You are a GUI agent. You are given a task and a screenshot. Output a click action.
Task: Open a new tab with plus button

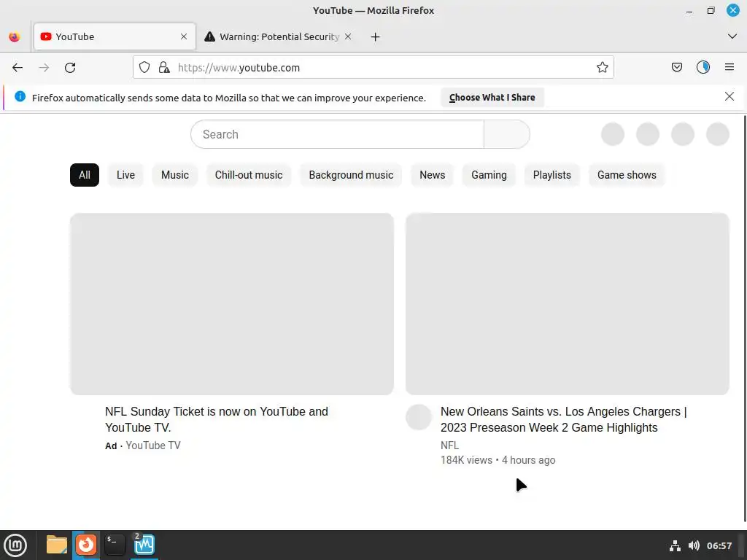pos(376,37)
